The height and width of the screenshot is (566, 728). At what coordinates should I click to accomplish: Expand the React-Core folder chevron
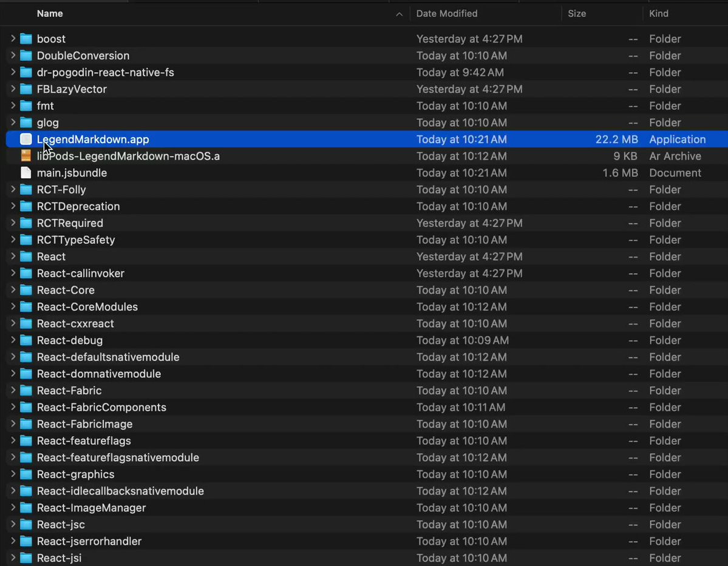pos(13,290)
